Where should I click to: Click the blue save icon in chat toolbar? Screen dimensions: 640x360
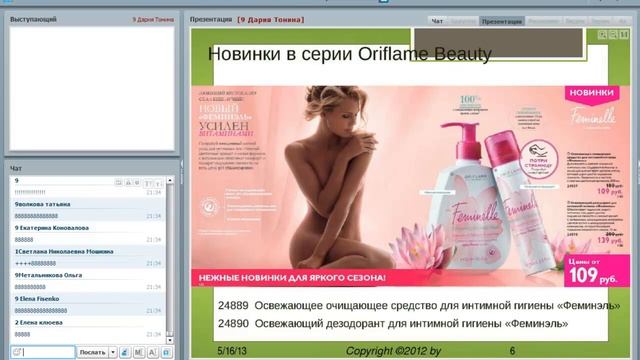click(x=167, y=352)
